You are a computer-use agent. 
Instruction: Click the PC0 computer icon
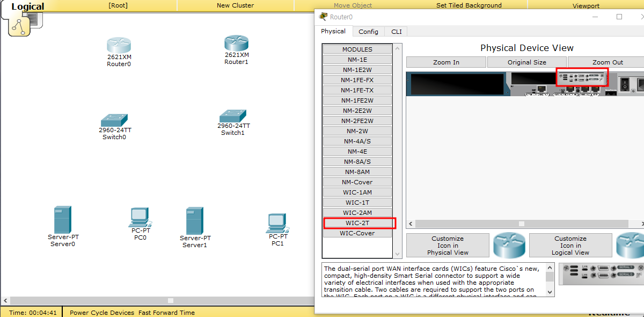coord(140,218)
